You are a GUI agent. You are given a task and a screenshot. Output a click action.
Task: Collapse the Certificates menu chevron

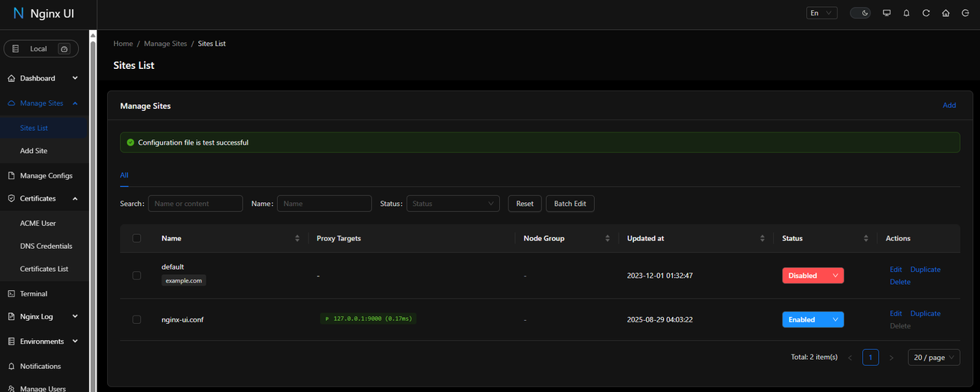(75, 198)
